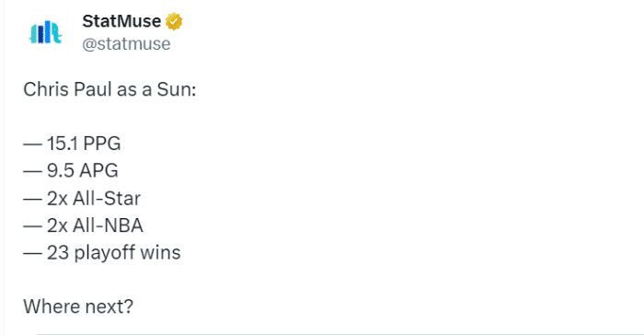Image resolution: width=644 pixels, height=335 pixels.
Task: Click the "Where next?" text
Action: pos(78,306)
